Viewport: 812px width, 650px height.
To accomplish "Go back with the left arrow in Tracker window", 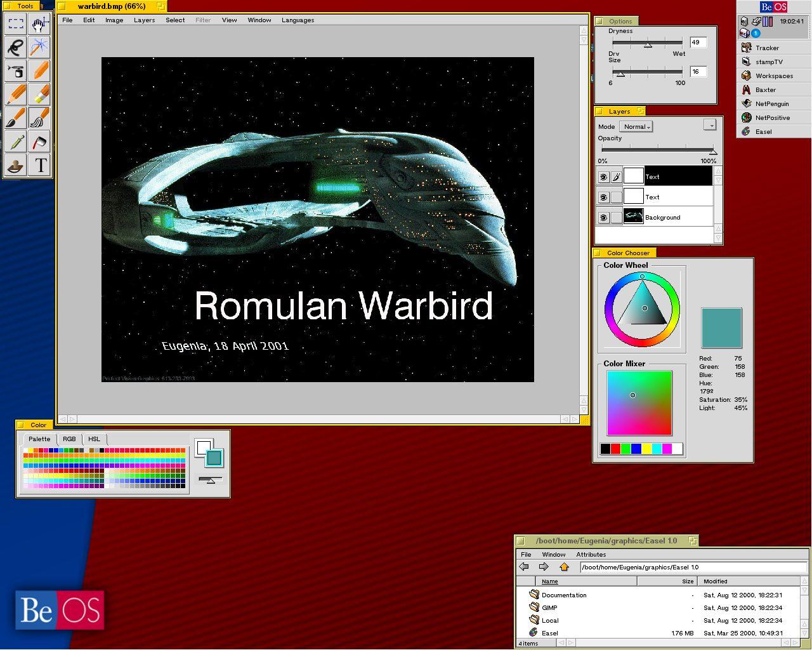I will (524, 567).
